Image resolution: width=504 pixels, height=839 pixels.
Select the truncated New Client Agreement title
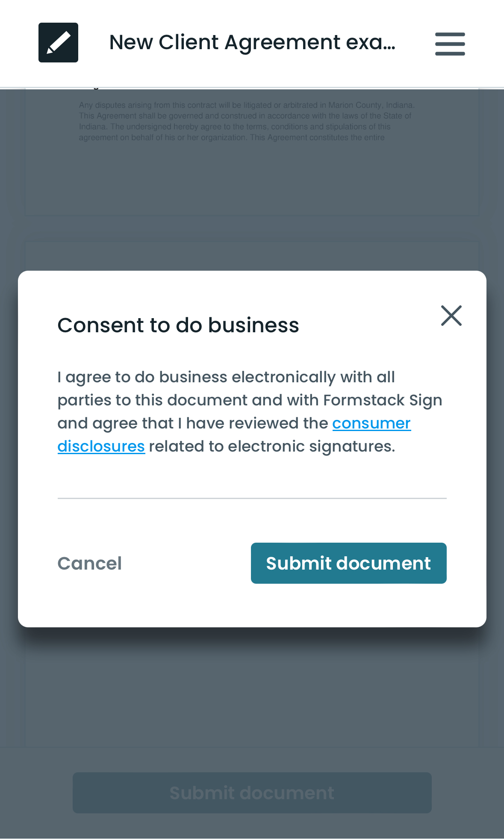pyautogui.click(x=252, y=42)
